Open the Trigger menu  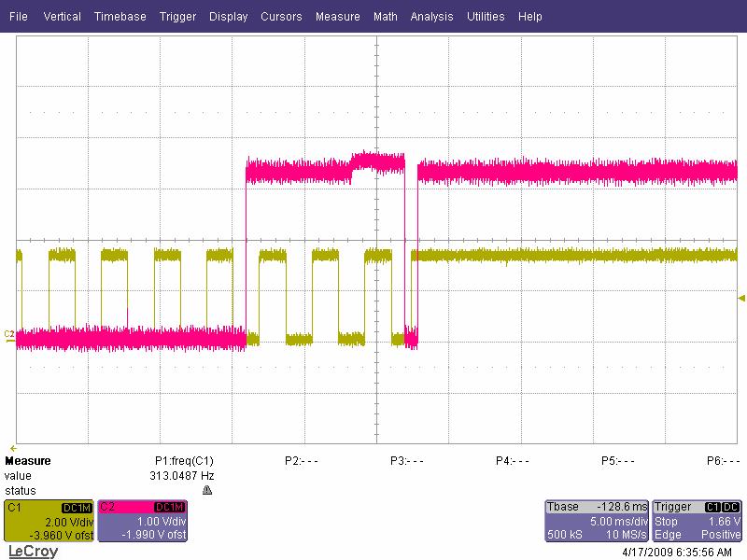[177, 16]
